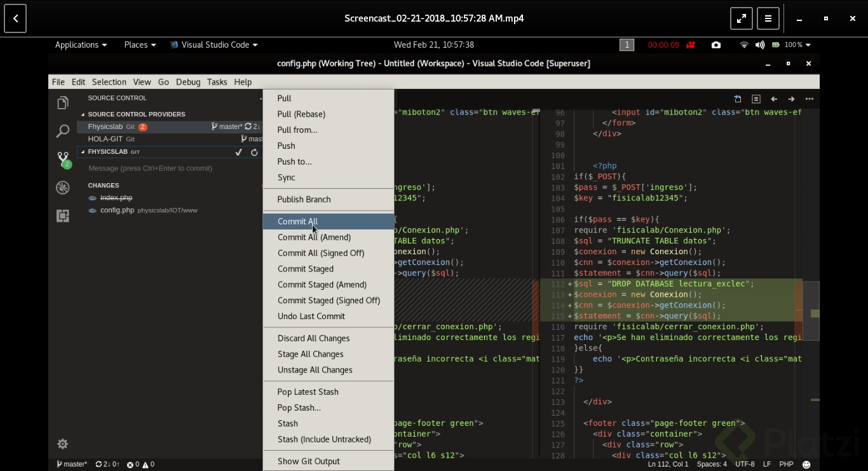Click PHP language mode in status bar
The image size is (868, 471).
(786, 465)
